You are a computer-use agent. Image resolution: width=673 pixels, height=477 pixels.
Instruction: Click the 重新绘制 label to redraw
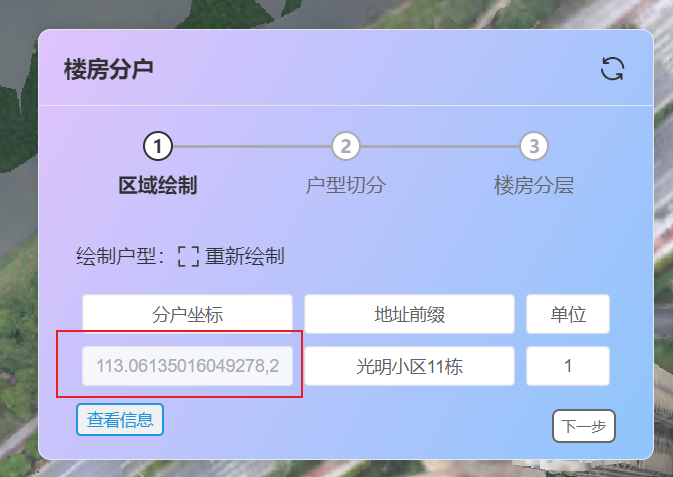[x=245, y=256]
